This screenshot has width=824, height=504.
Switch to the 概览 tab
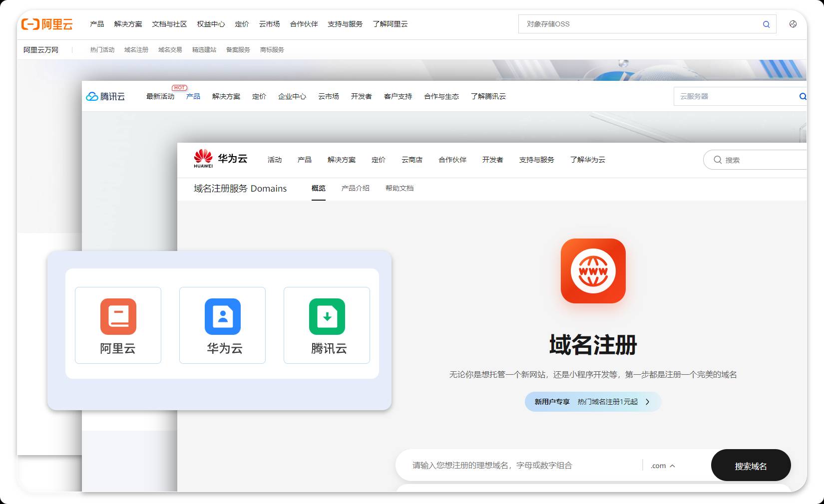coord(319,188)
